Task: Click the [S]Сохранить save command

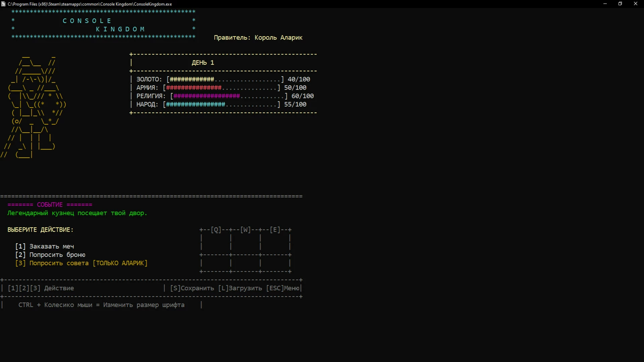Action: point(192,288)
